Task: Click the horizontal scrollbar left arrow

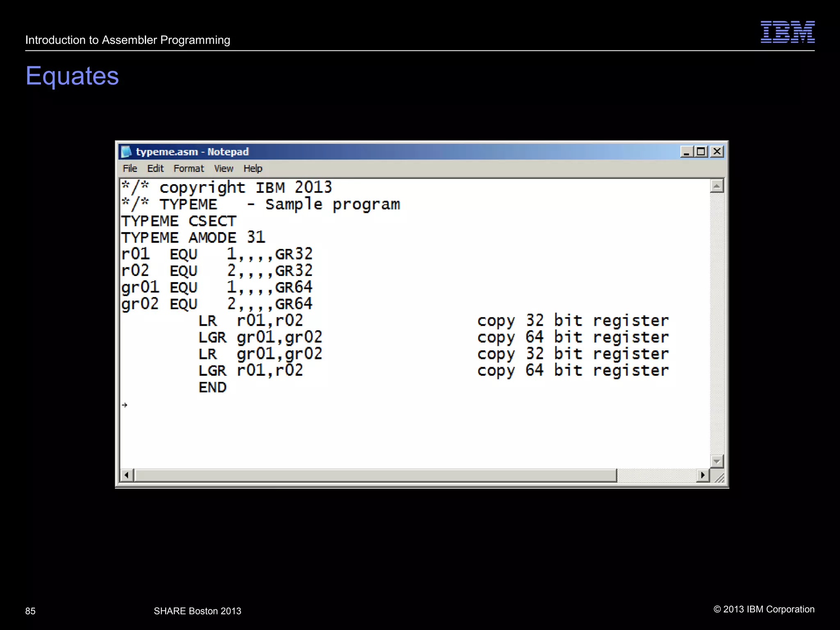Action: tap(127, 475)
